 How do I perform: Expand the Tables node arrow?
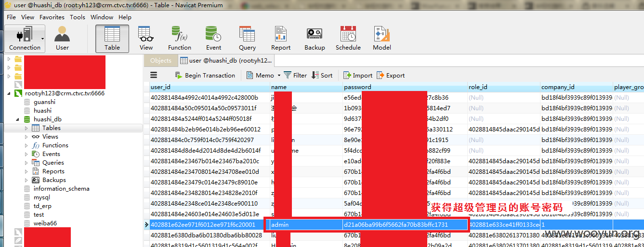pos(26,128)
